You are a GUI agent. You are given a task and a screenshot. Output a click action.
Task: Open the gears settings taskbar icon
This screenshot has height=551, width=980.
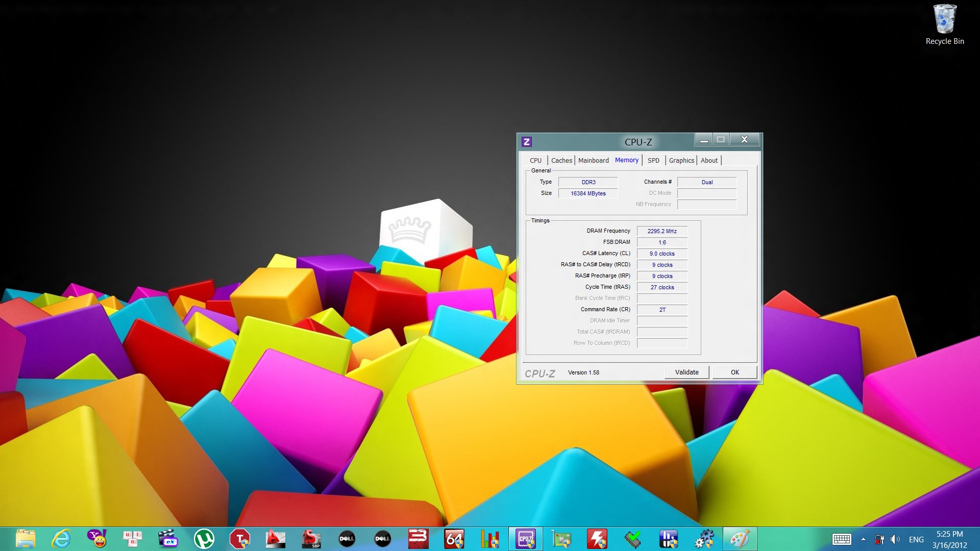coord(704,539)
